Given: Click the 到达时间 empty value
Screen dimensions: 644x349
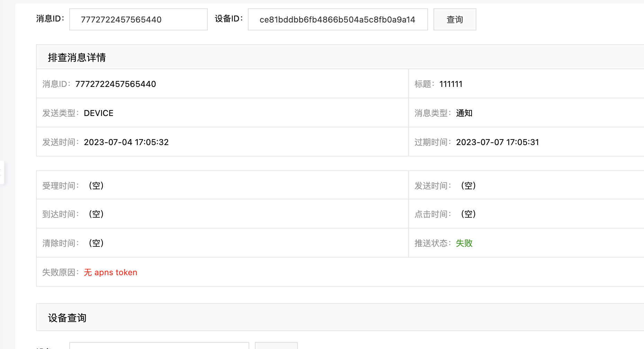Looking at the screenshot, I should point(96,214).
